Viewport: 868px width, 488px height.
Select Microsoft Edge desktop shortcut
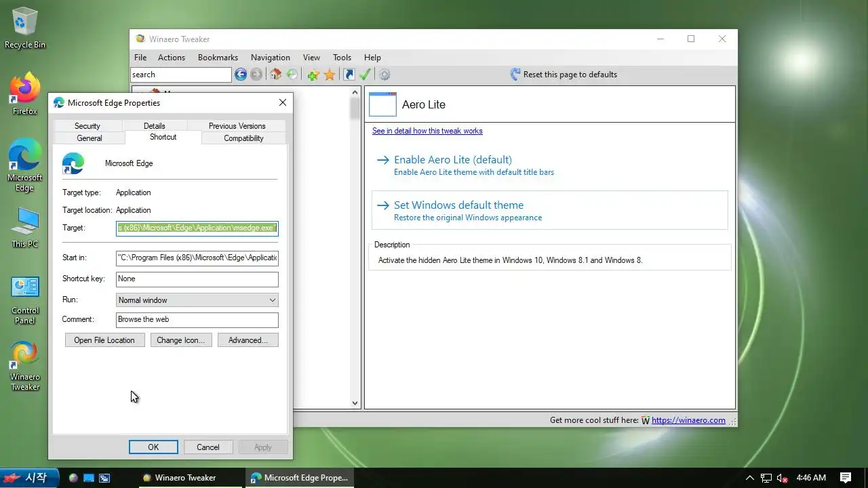tap(25, 166)
